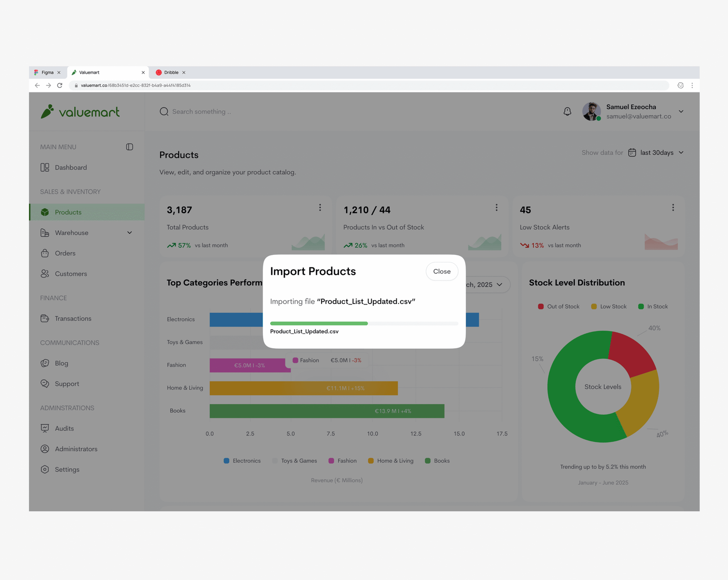Toggle the Electronics series in chart legend
Viewport: 728px width, 580px height.
click(x=242, y=461)
